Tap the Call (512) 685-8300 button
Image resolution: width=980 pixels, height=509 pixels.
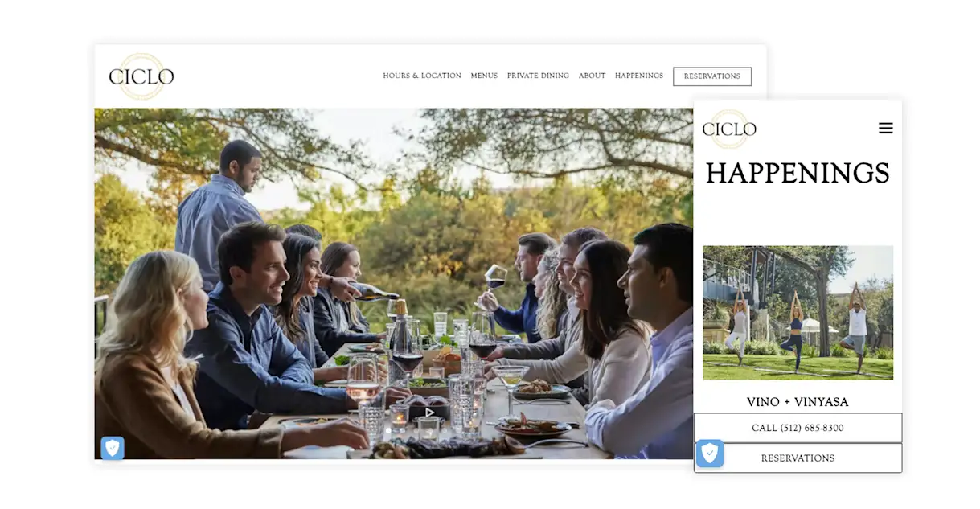pyautogui.click(x=798, y=428)
